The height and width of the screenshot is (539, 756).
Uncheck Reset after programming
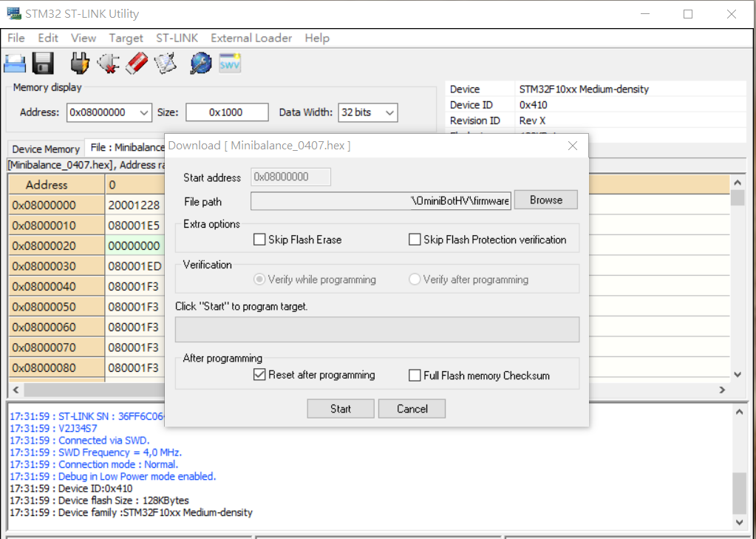(259, 375)
